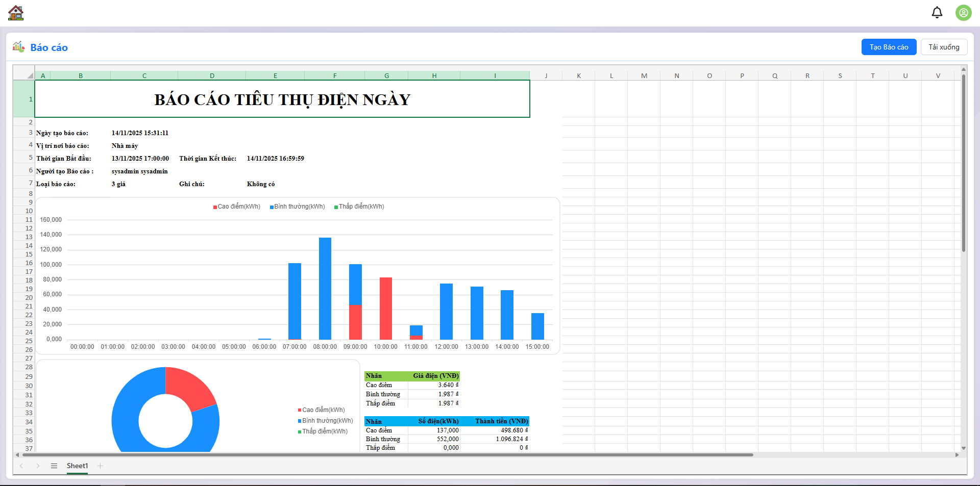Switch to the Sheet1 tab
This screenshot has height=486, width=980.
click(x=77, y=466)
